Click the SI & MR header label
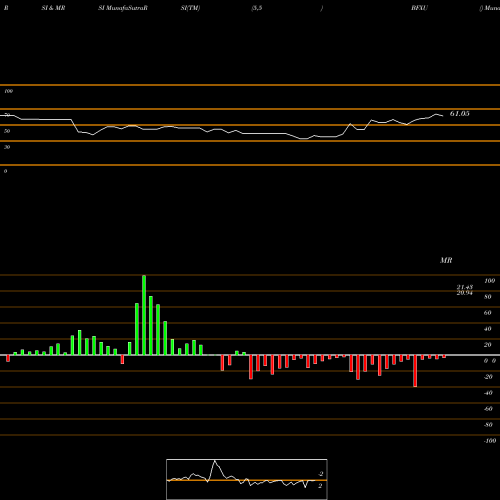This screenshot has width=500, height=500. [53, 8]
